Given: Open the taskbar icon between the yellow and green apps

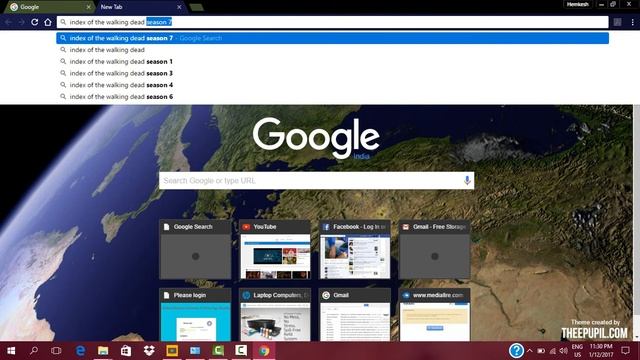Looking at the screenshot, I should point(195,351).
